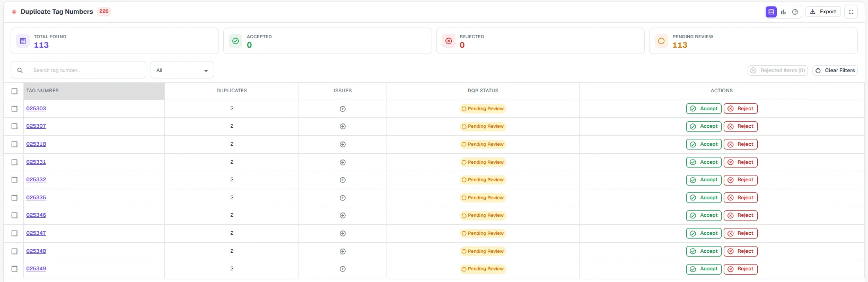Accept duplicate tag 025335
This screenshot has height=282, width=868.
[x=704, y=198]
